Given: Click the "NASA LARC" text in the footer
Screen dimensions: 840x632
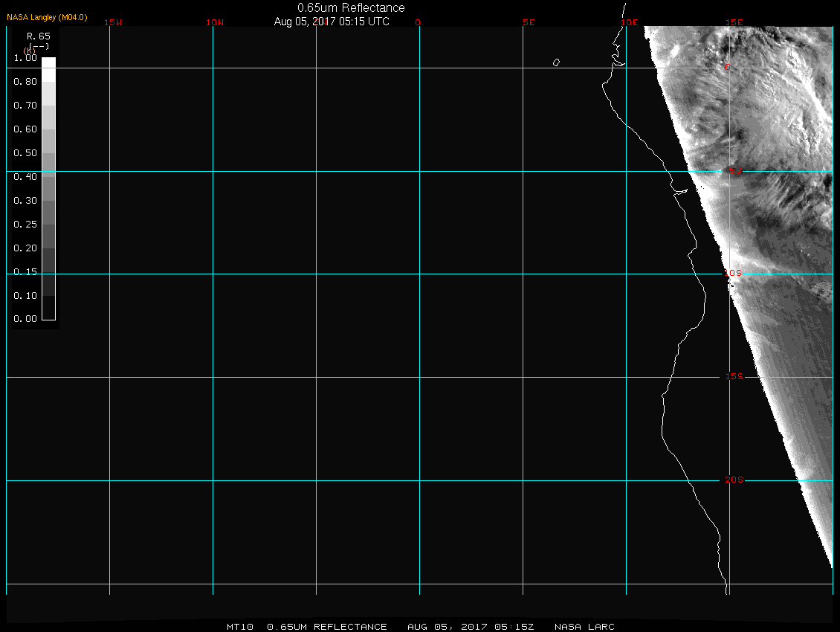Looking at the screenshot, I should tap(584, 627).
